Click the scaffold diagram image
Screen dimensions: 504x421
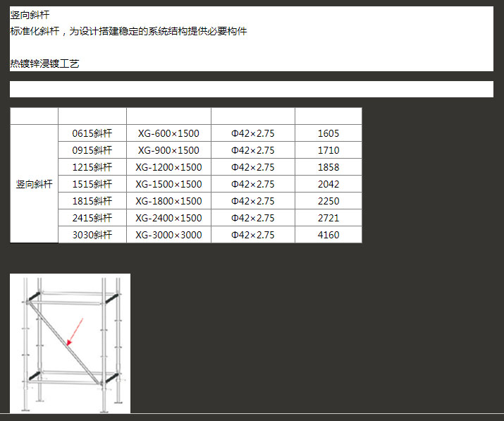coord(70,343)
